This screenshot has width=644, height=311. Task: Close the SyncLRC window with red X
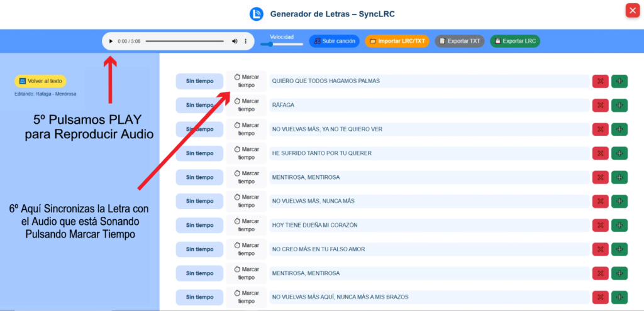pyautogui.click(x=632, y=11)
